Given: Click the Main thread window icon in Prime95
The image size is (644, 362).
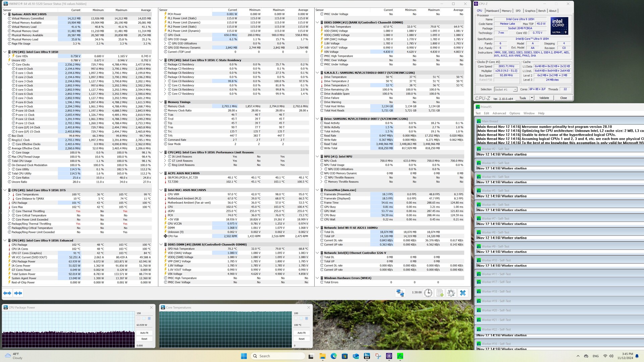Looking at the screenshot, I should pyautogui.click(x=479, y=121).
